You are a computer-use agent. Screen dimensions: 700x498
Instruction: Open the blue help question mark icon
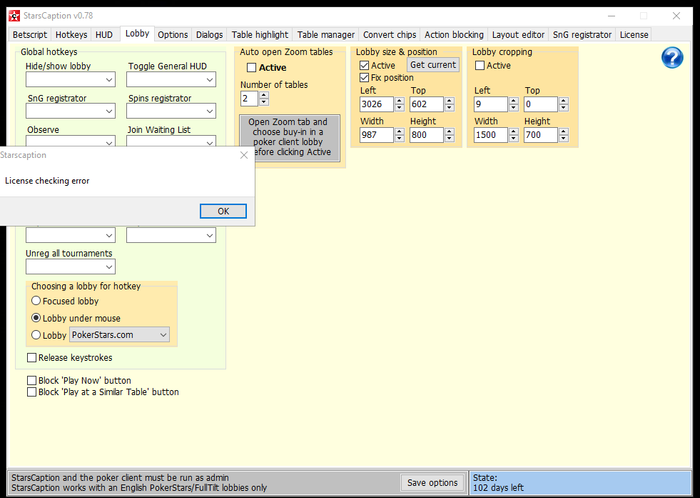pyautogui.click(x=672, y=58)
